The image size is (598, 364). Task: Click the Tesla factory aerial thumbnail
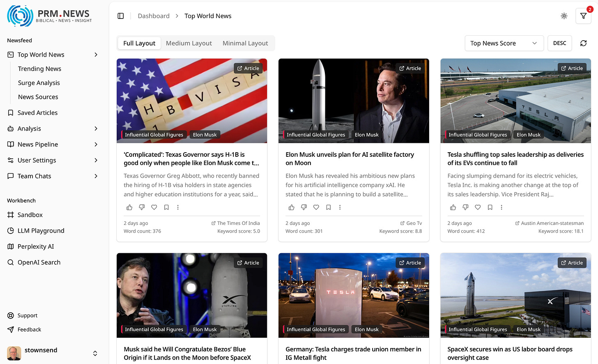[x=515, y=101]
